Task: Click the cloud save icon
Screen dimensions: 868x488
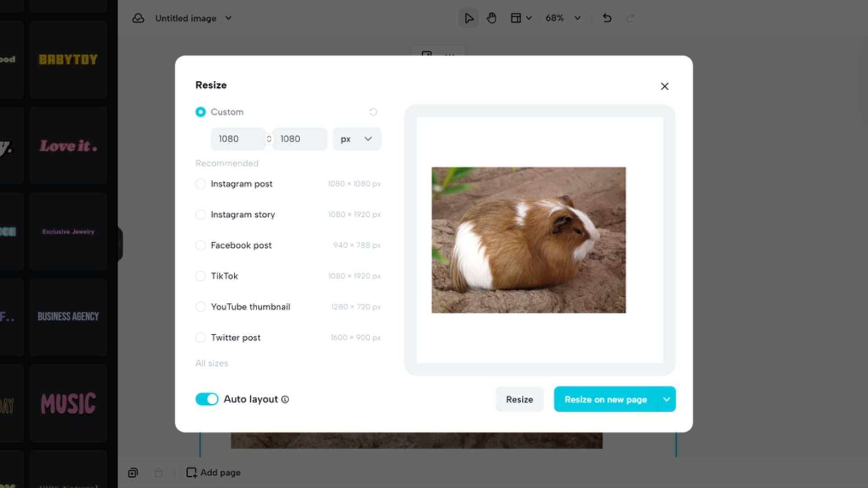Action: pos(138,18)
